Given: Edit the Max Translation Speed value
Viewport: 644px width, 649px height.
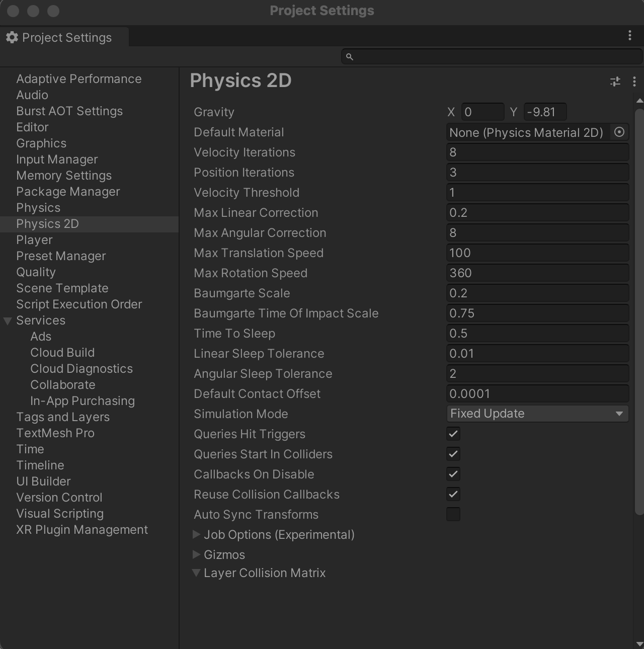Looking at the screenshot, I should [x=537, y=253].
